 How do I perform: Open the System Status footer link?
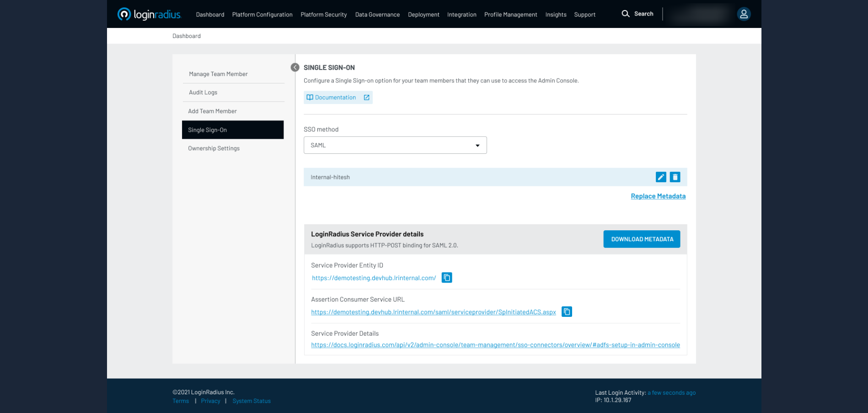click(251, 401)
